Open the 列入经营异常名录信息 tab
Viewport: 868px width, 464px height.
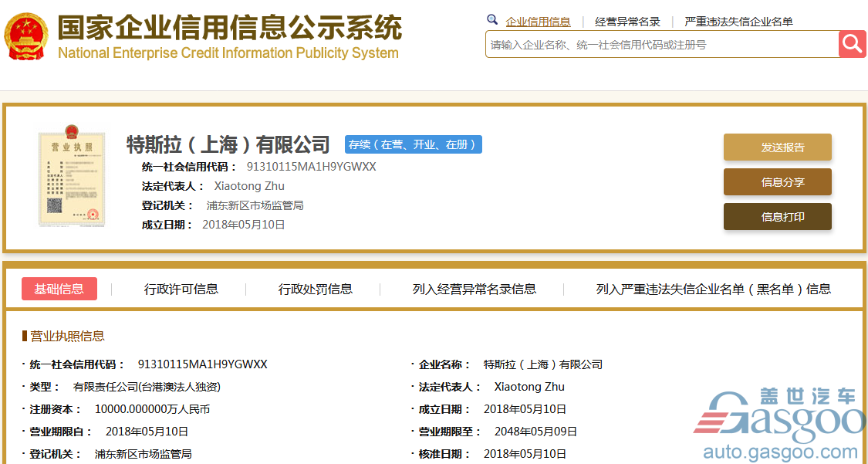475,289
